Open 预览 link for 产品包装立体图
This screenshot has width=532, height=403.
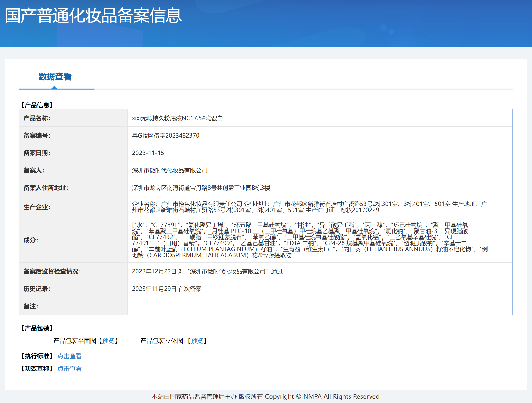[197, 341]
